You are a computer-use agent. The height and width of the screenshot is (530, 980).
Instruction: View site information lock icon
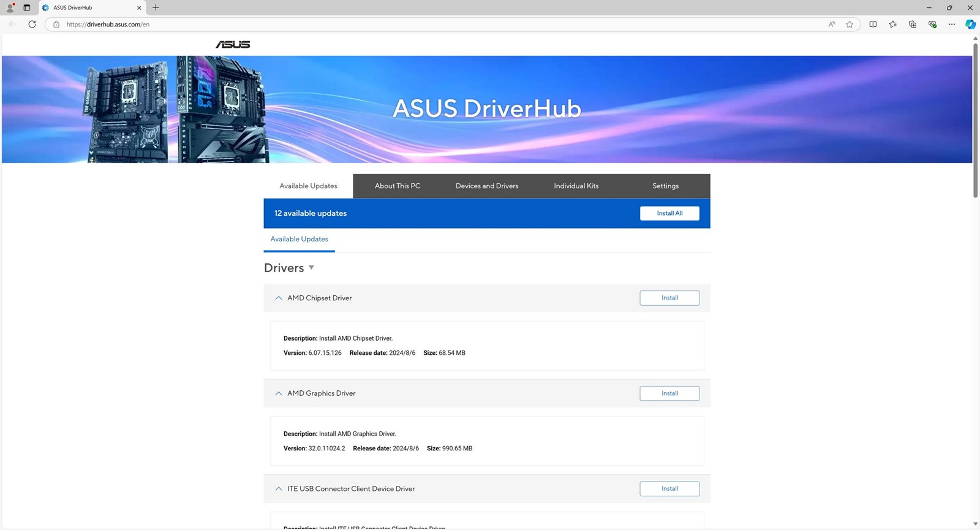click(56, 25)
